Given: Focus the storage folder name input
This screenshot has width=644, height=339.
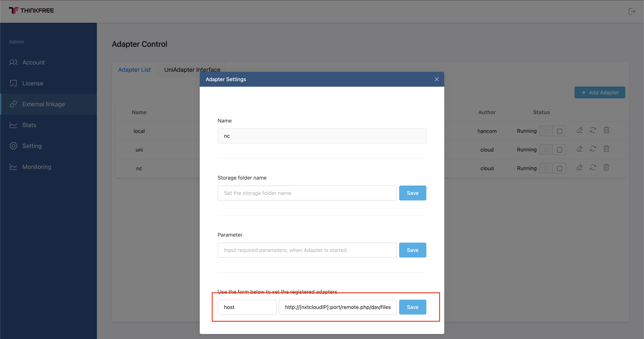Looking at the screenshot, I should (x=307, y=193).
